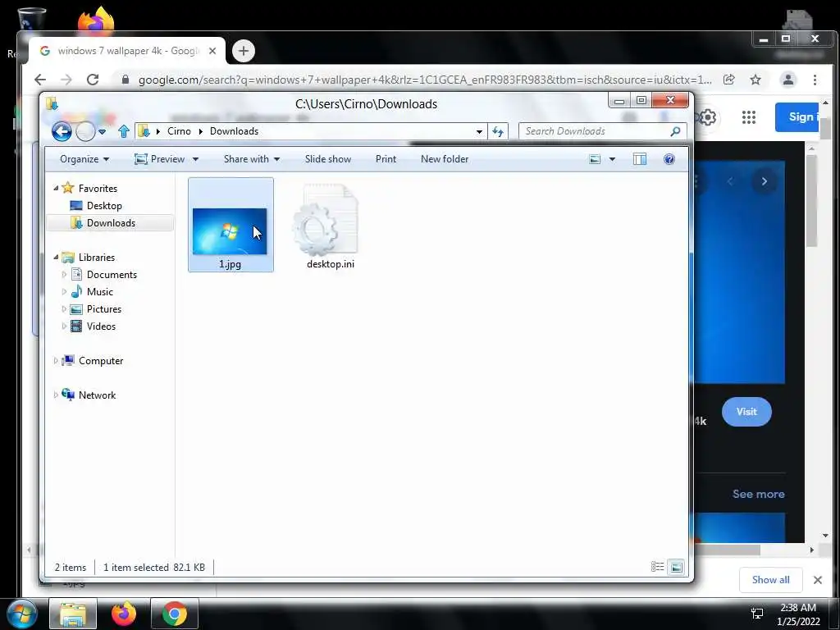Expand the Computer node

tap(56, 361)
